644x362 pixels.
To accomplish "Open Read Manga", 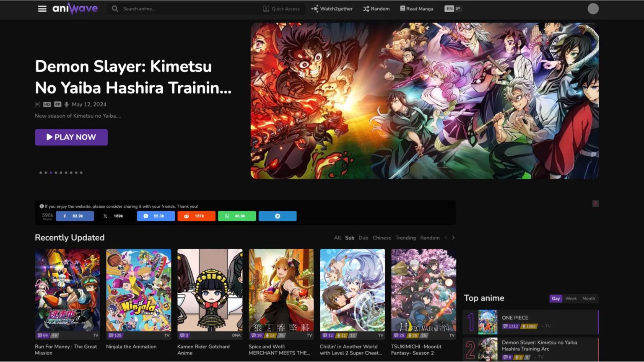I will (x=416, y=8).
